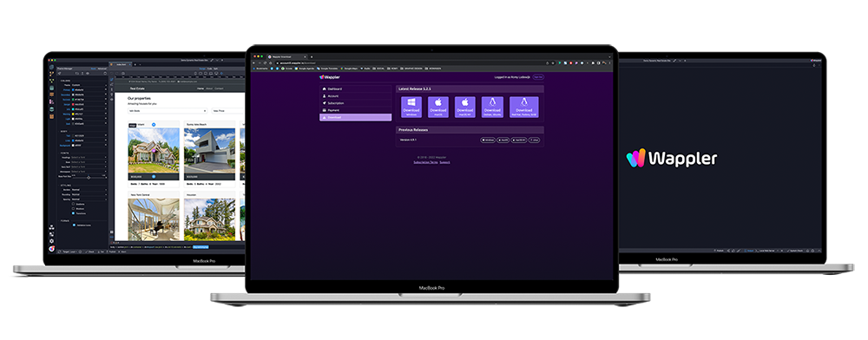The image size is (868, 340).
Task: Adjust the Base Font Size slider
Action: click(89, 178)
